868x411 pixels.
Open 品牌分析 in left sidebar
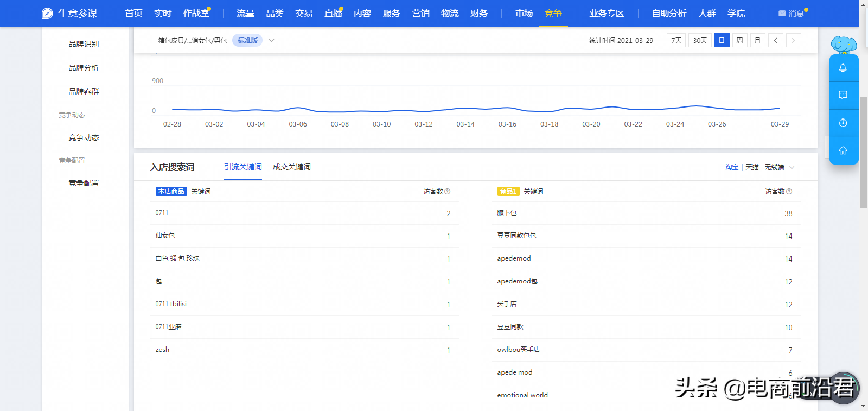click(84, 68)
